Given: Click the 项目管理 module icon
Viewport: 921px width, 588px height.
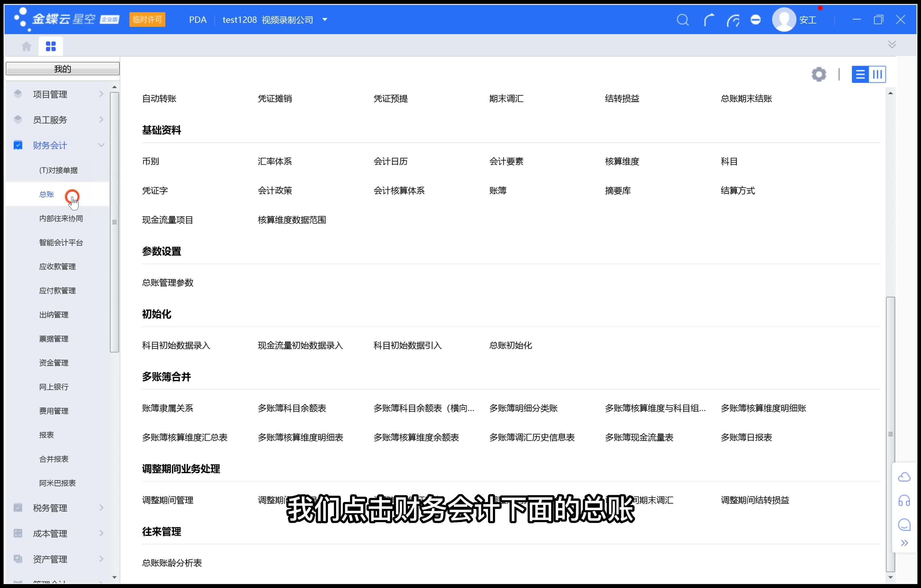Looking at the screenshot, I should [18, 94].
